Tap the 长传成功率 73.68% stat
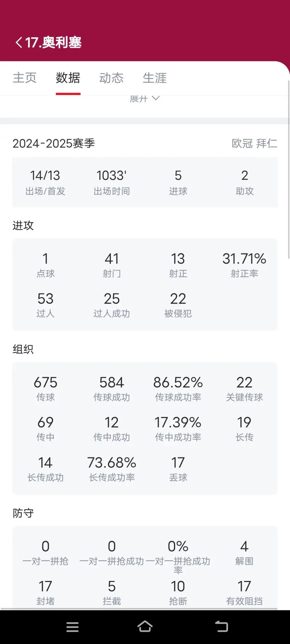290x644 pixels. pos(112,469)
